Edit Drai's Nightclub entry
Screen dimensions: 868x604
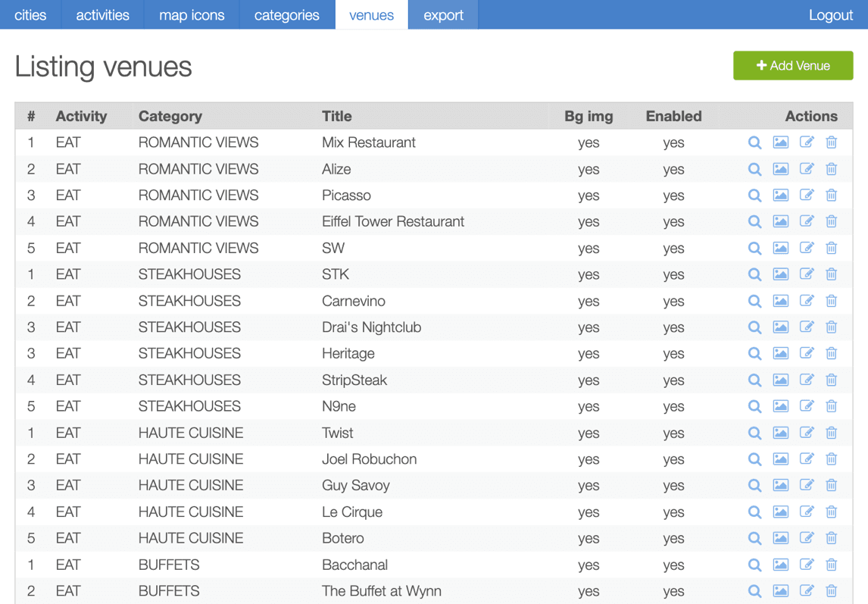click(x=807, y=327)
